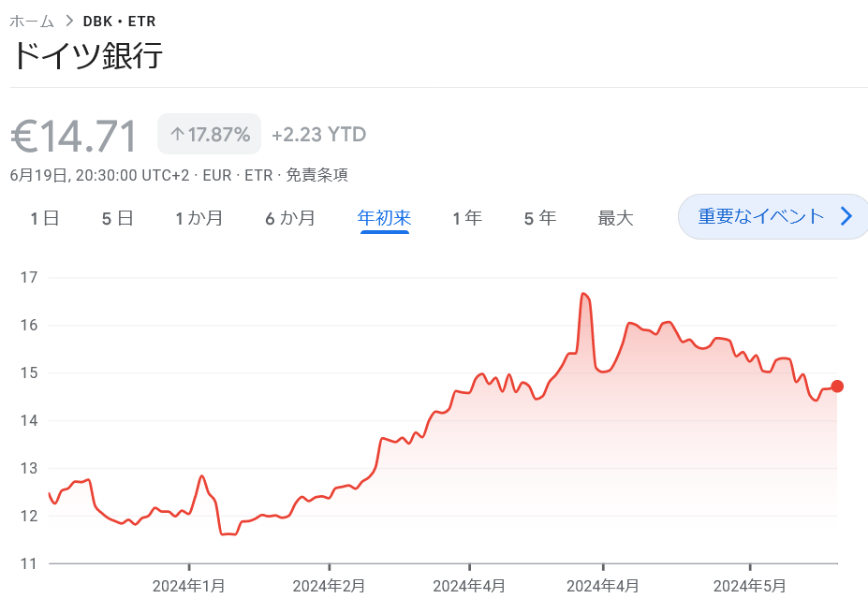Select the 6か月 chart range
This screenshot has height=613, width=868.
(290, 216)
